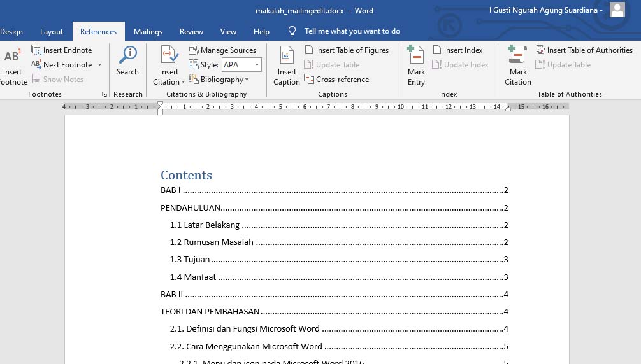Click the Insert Caption button
The height and width of the screenshot is (364, 641).
coord(287,66)
